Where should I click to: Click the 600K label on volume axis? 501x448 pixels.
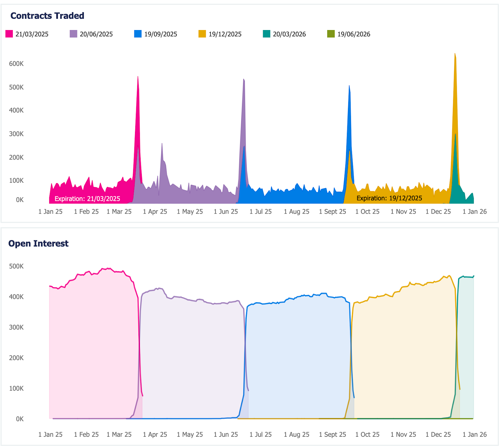(16, 64)
